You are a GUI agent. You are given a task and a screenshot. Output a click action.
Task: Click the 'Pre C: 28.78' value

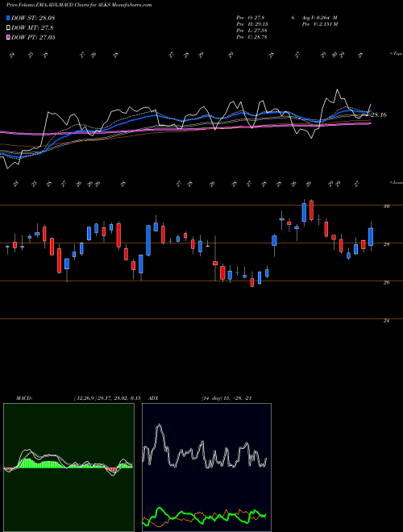click(251, 37)
